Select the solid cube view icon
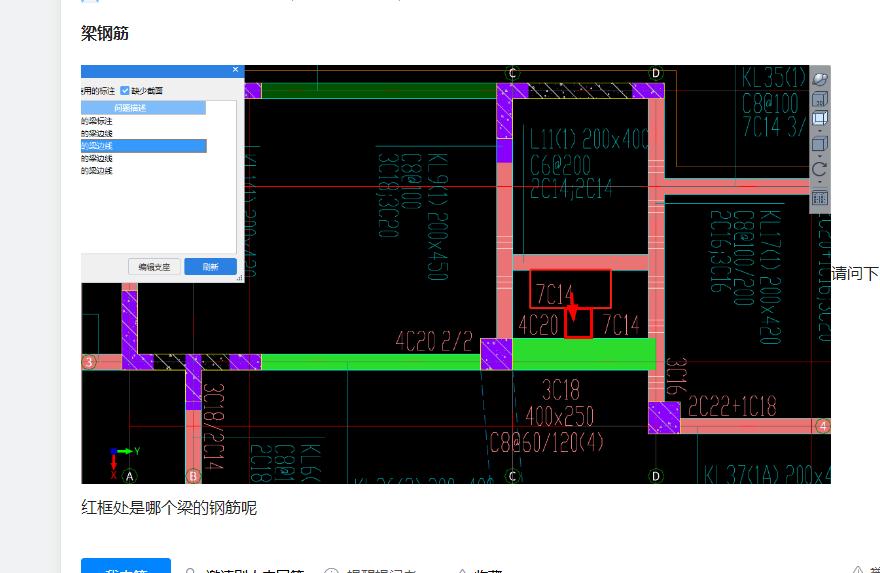Viewport: 880px width, 573px height. point(820,143)
